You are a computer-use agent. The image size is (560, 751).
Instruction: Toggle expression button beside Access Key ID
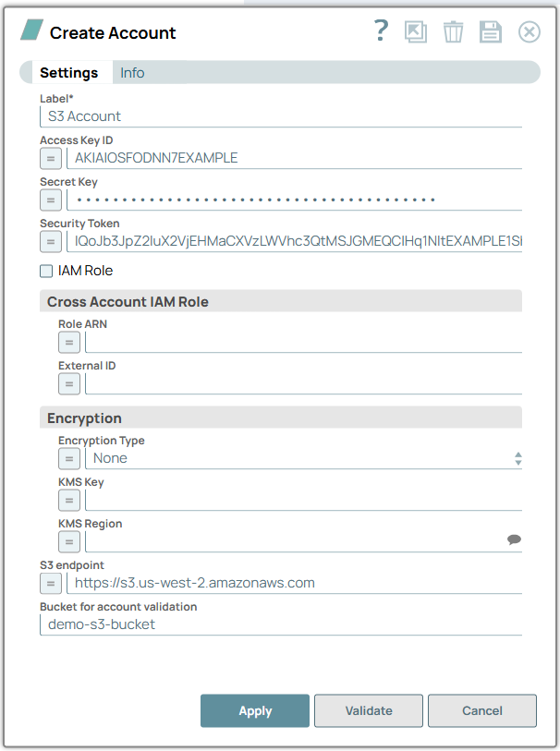coord(51,158)
